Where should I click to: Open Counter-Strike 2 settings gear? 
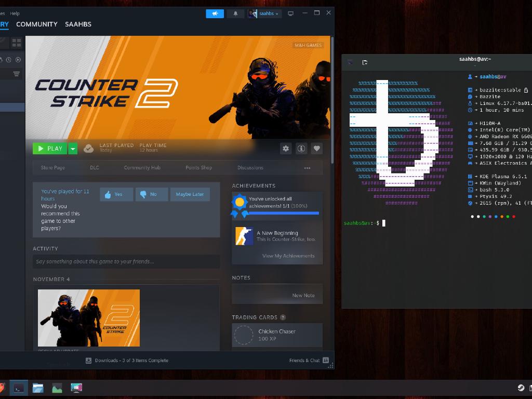[x=286, y=149]
